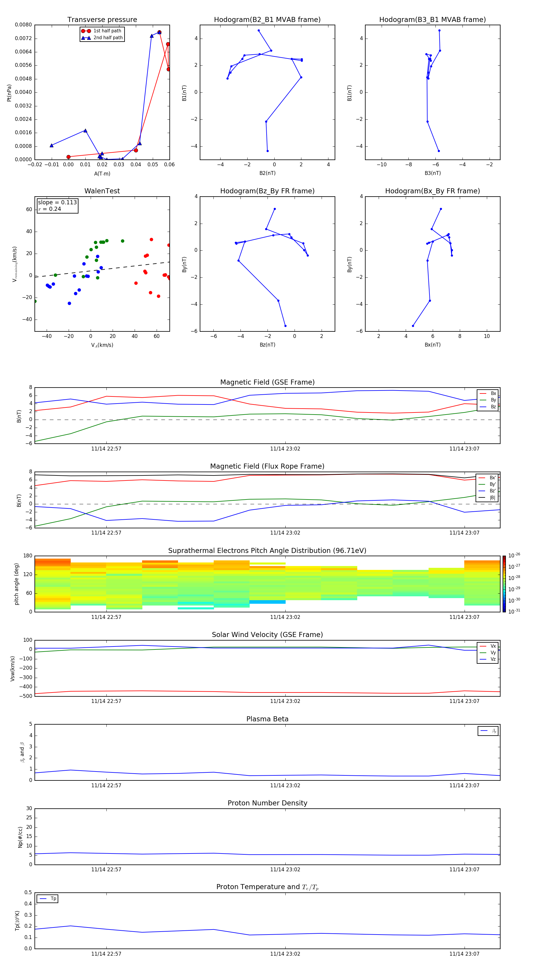Click the "Hodogram(B2_B1 MVAB frame)" title
535x980 pixels.
click(267, 20)
